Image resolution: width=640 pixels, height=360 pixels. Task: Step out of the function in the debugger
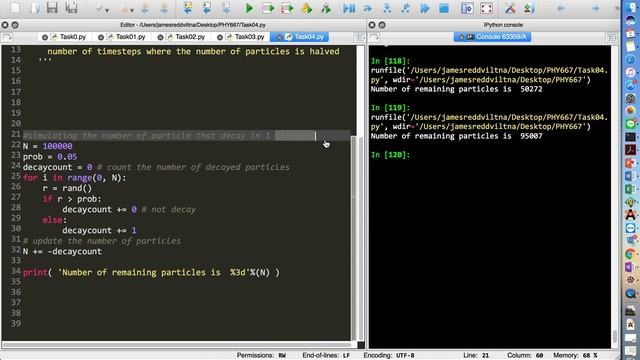point(406,8)
